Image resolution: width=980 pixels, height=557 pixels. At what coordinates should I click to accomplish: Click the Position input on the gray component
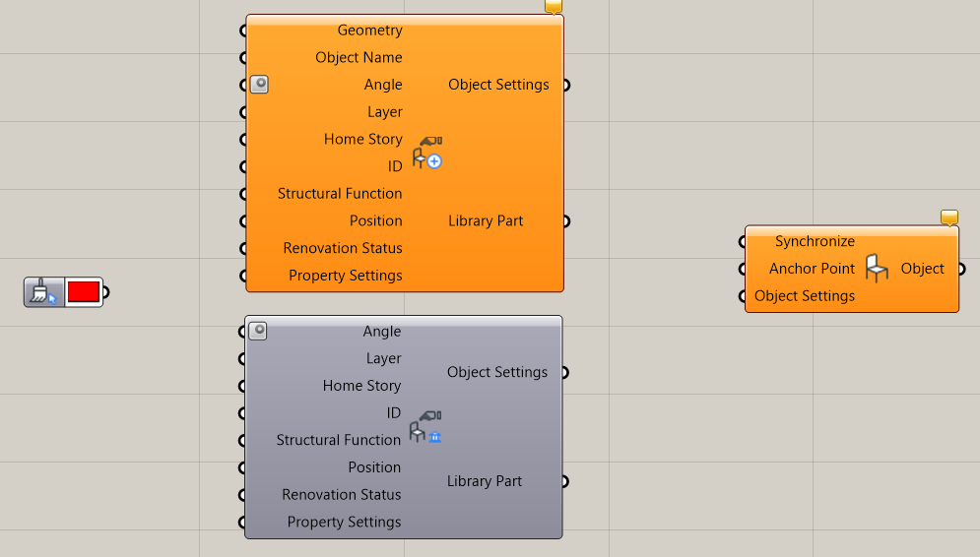coord(375,467)
